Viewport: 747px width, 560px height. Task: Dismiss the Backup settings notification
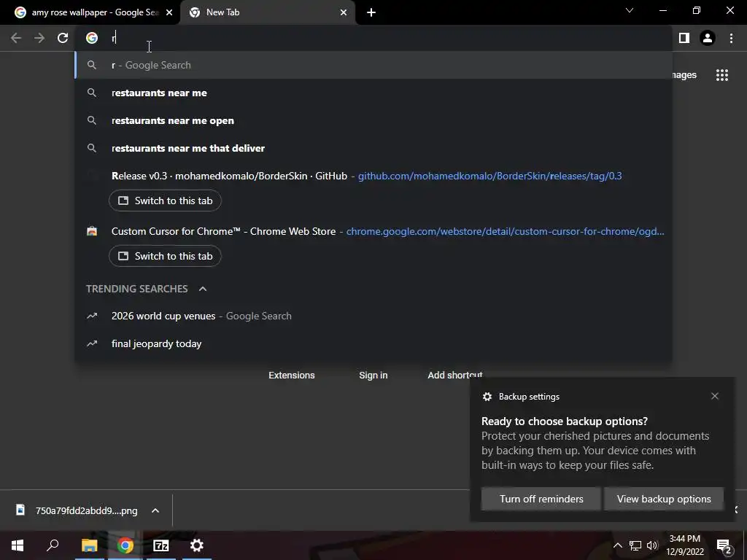(x=715, y=396)
